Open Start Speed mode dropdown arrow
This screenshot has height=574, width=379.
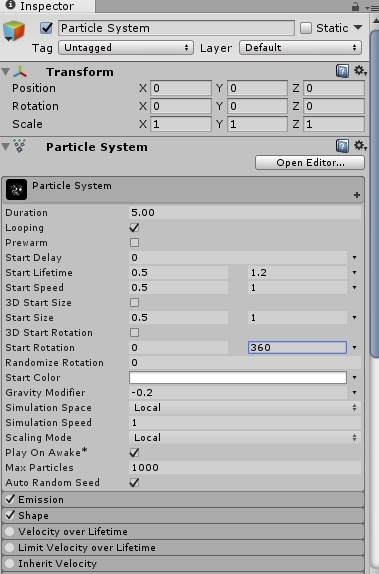point(354,288)
